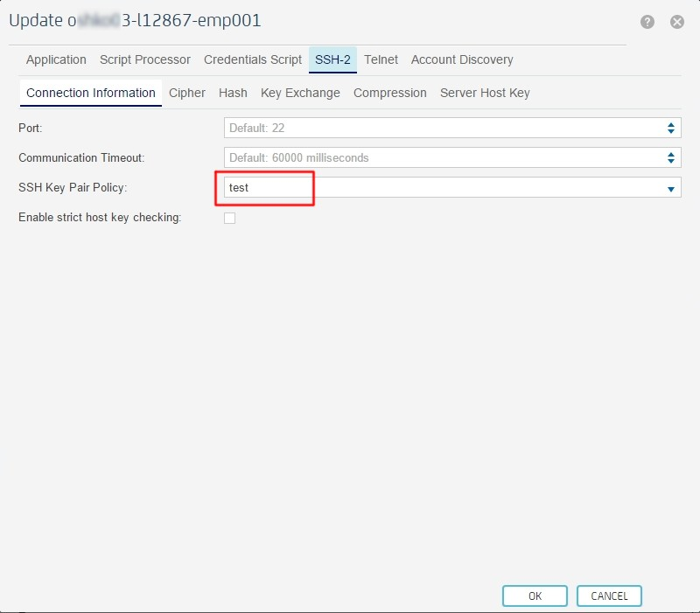
Task: Open the help question mark icon
Action: (647, 21)
